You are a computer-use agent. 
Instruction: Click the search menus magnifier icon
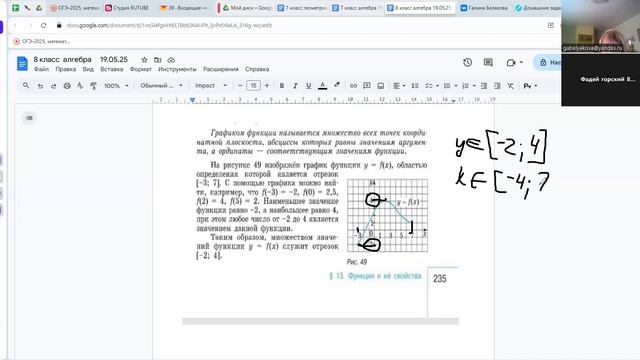tap(26, 86)
